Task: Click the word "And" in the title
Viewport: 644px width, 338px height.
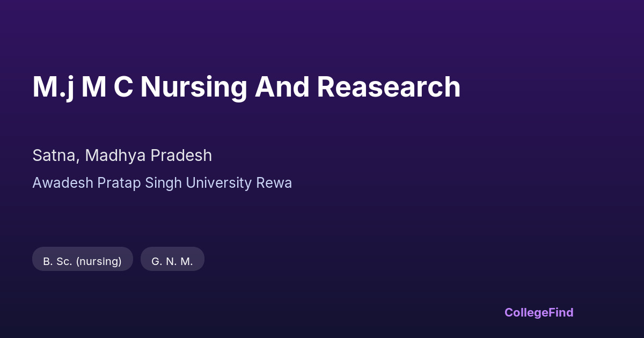Action: [282, 87]
